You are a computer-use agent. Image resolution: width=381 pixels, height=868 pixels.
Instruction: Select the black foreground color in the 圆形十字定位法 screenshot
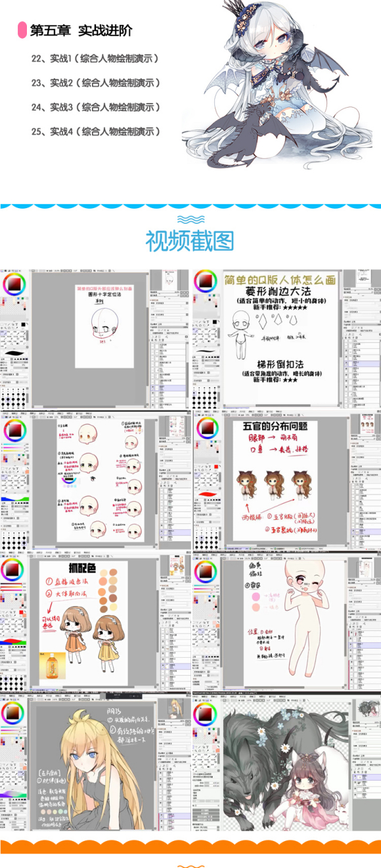click(23, 324)
